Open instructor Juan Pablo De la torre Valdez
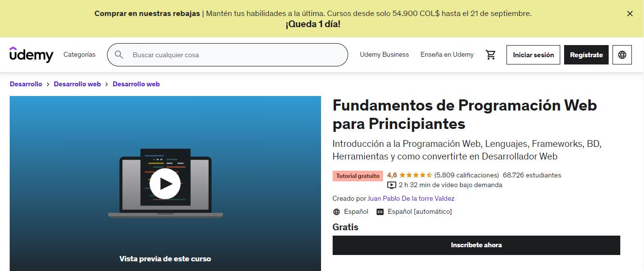Image resolution: width=644 pixels, height=271 pixels. [x=411, y=198]
